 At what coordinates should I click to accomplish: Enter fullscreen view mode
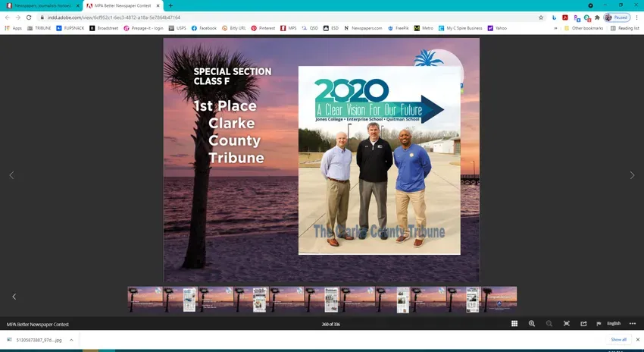[x=567, y=324]
